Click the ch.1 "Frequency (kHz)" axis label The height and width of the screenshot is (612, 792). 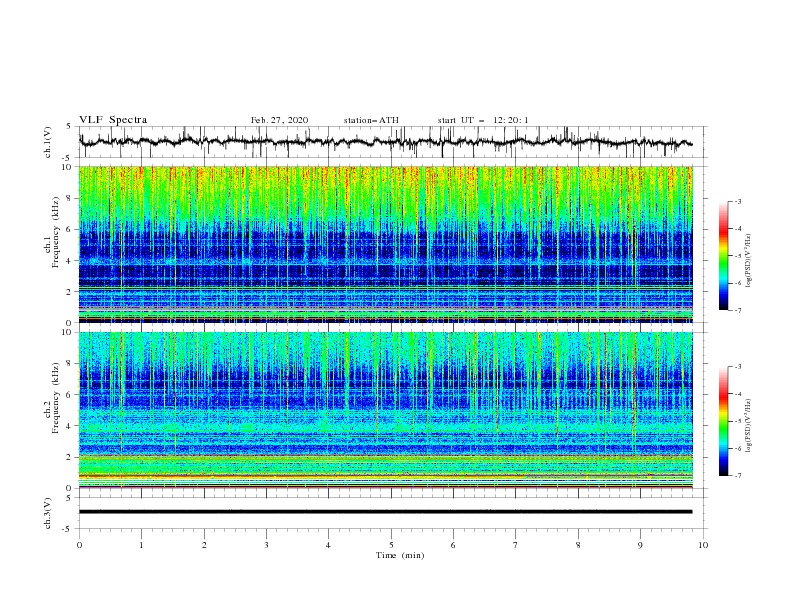[x=56, y=233]
